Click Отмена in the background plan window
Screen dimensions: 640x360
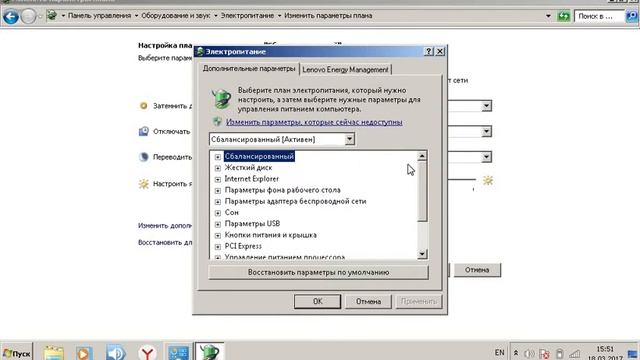click(477, 270)
